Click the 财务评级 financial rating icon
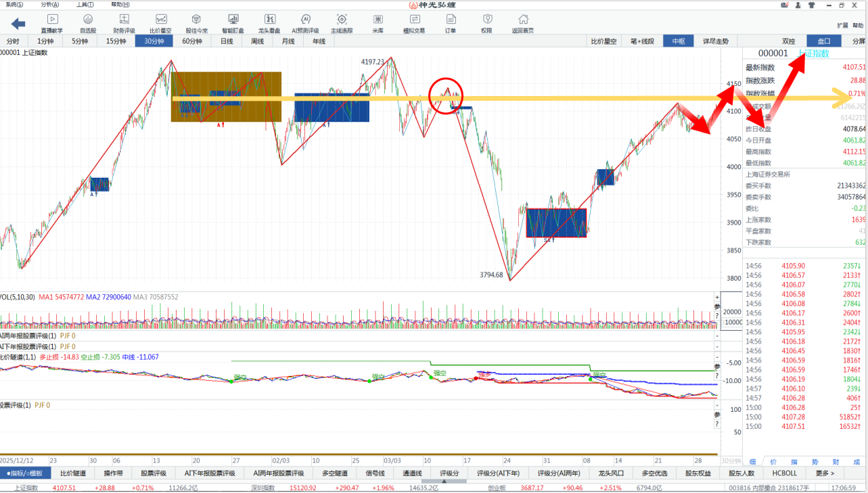The image size is (868, 493). tap(124, 24)
